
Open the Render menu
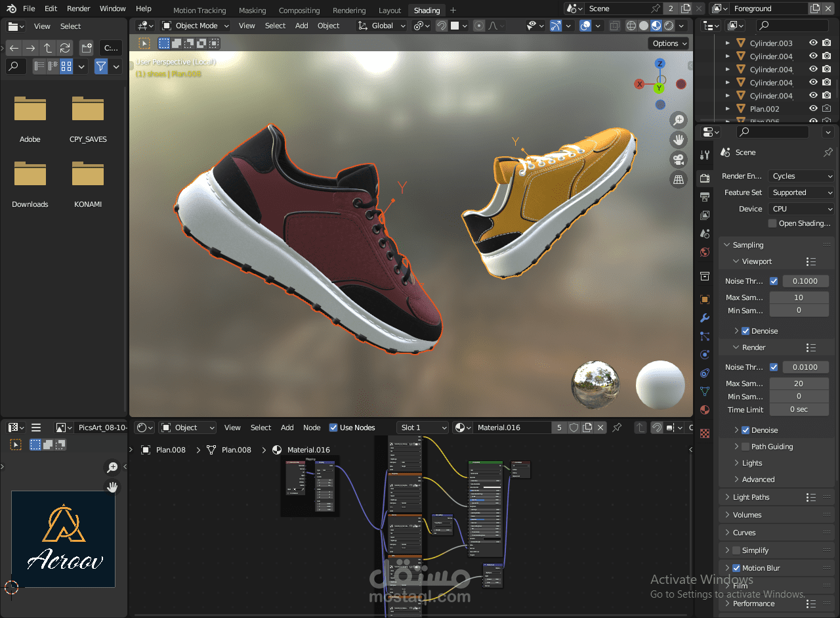pos(79,9)
